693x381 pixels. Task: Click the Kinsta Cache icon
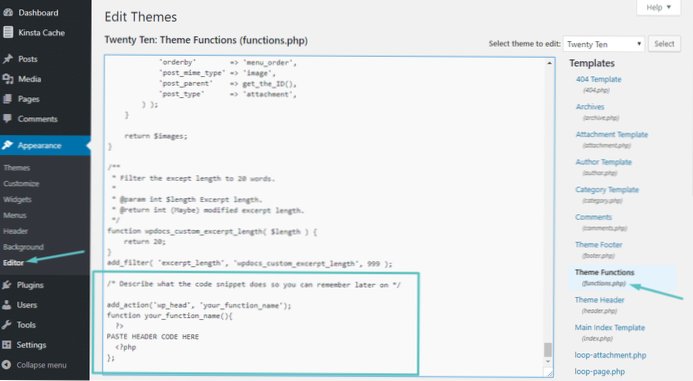tap(8, 32)
